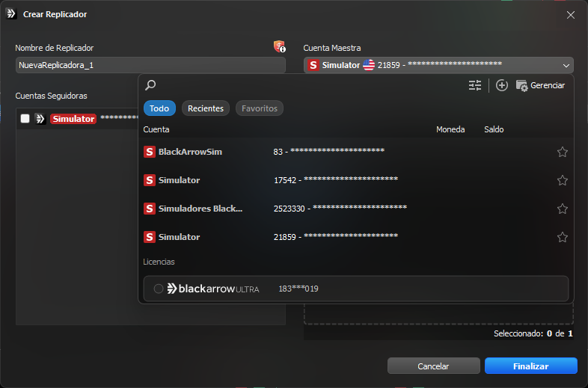Click the Seleccionado 0 de 1 counter
This screenshot has width=588, height=388.
point(533,333)
